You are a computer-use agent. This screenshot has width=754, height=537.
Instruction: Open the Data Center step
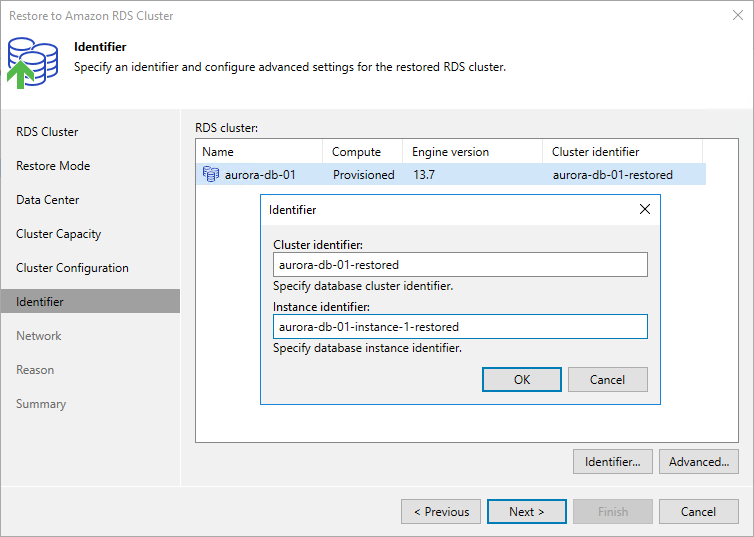[48, 200]
